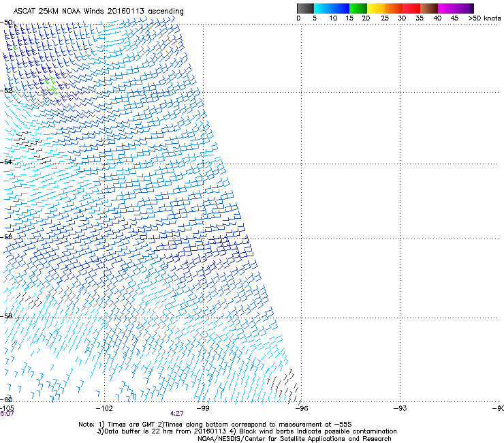504x443 pixels.
Task: Click the -99 longitude axis label
Action: tap(203, 408)
